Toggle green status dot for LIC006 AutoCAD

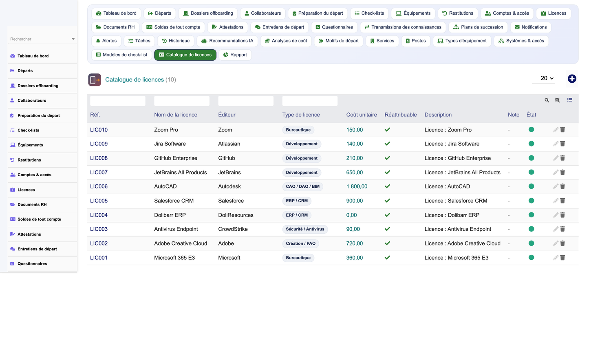coord(531,186)
